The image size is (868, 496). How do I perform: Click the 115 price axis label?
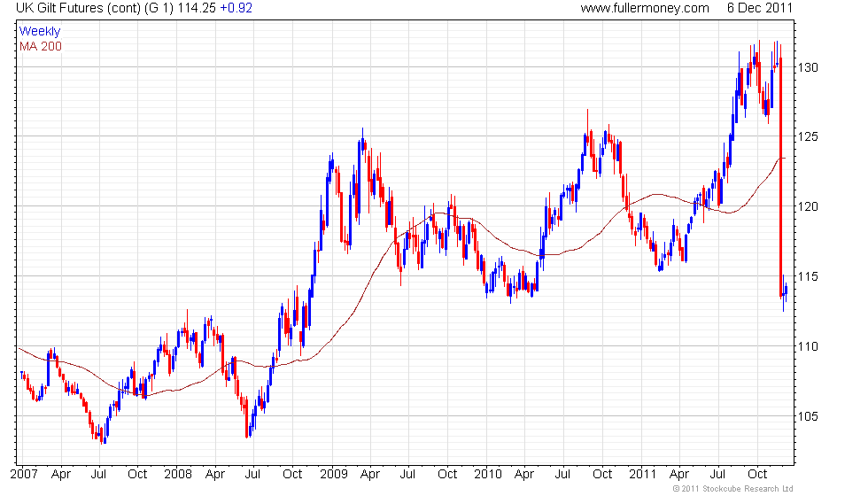pos(808,276)
